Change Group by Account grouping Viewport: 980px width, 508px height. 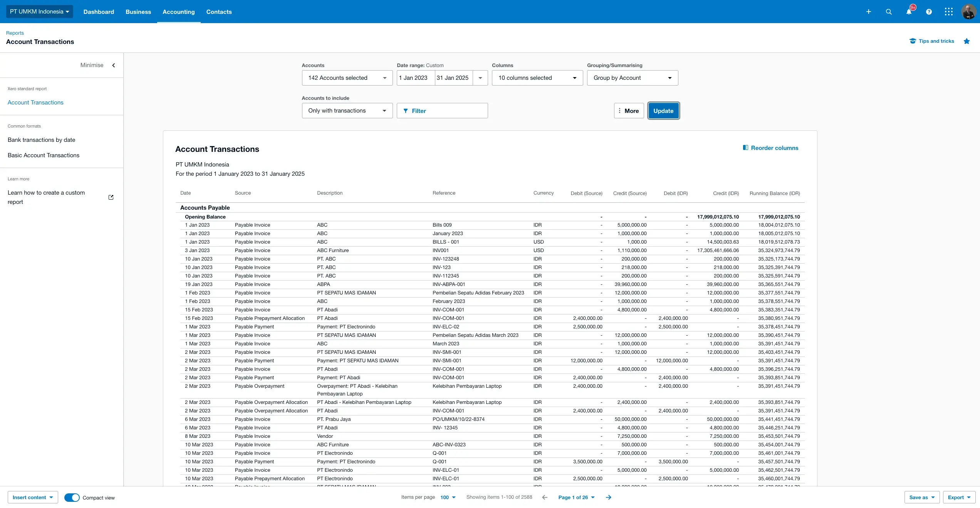click(632, 77)
